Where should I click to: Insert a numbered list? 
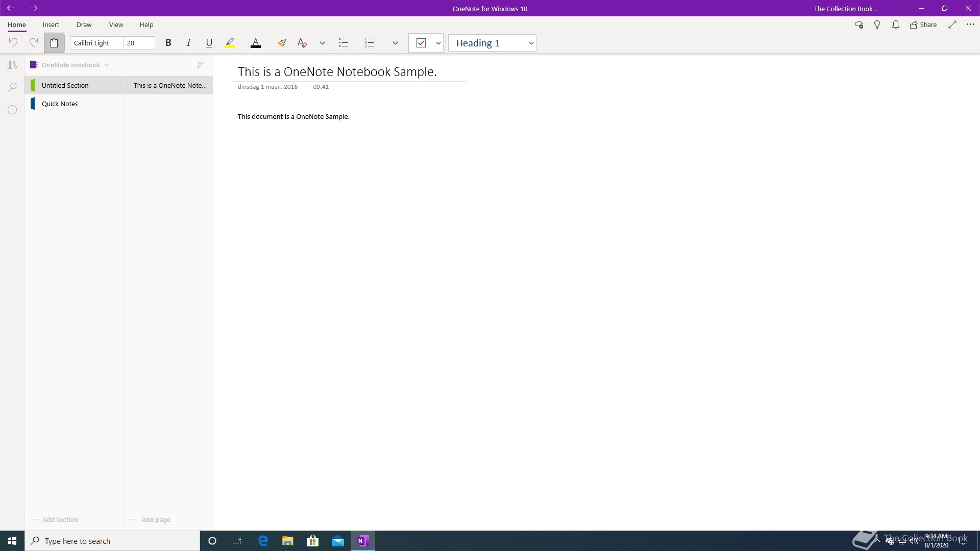[x=370, y=43]
